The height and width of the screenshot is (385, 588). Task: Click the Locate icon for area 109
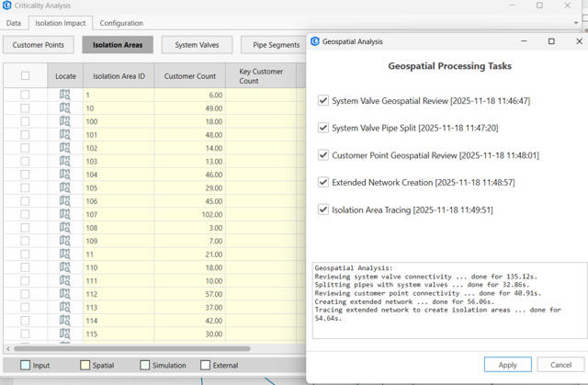pyautogui.click(x=64, y=241)
